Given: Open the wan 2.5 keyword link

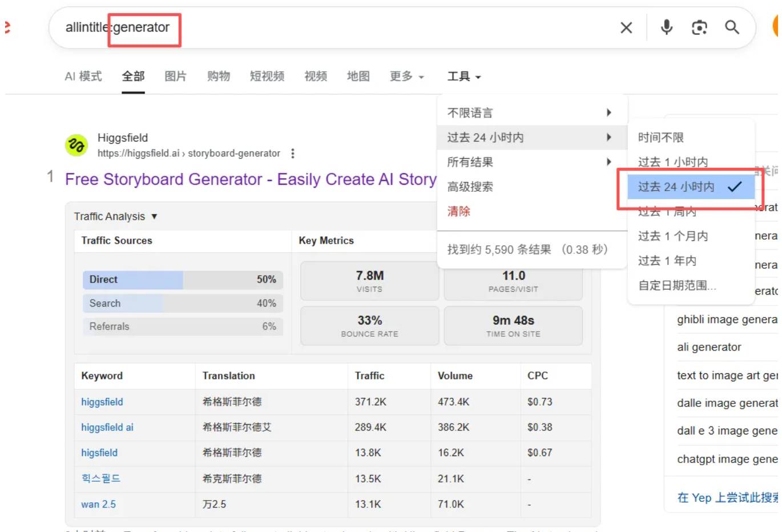Looking at the screenshot, I should pyautogui.click(x=98, y=504).
